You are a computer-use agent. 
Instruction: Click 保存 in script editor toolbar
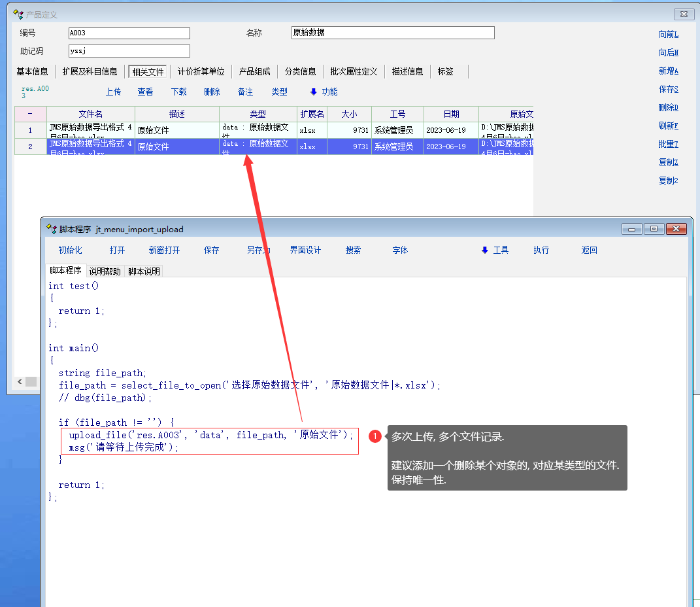[x=211, y=250]
